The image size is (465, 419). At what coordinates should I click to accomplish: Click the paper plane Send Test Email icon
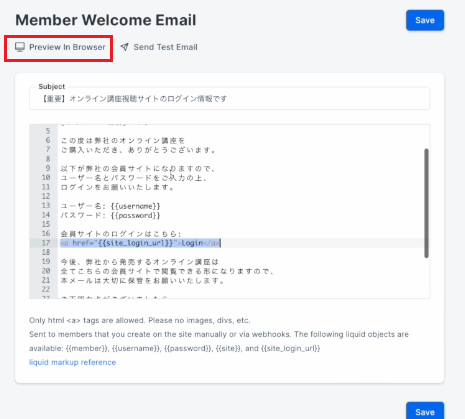click(125, 47)
